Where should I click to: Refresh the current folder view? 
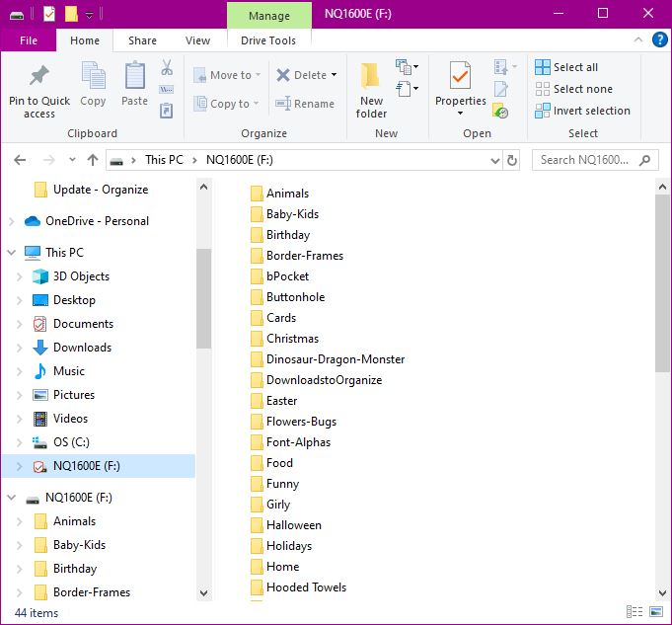[512, 160]
